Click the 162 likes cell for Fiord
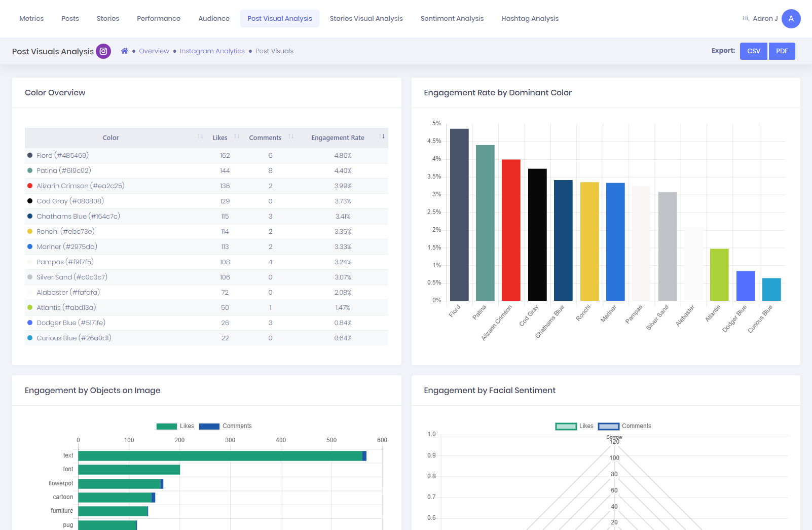812x530 pixels. click(x=225, y=156)
